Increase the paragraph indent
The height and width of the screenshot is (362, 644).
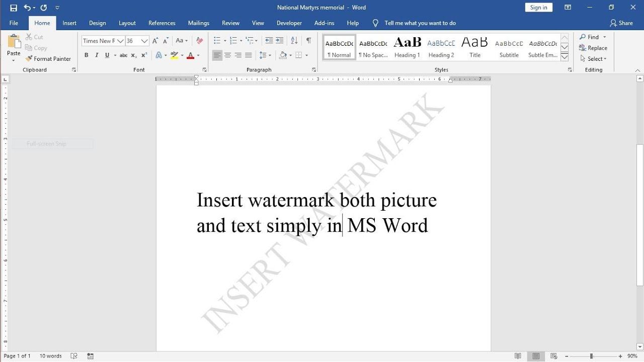coord(279,41)
